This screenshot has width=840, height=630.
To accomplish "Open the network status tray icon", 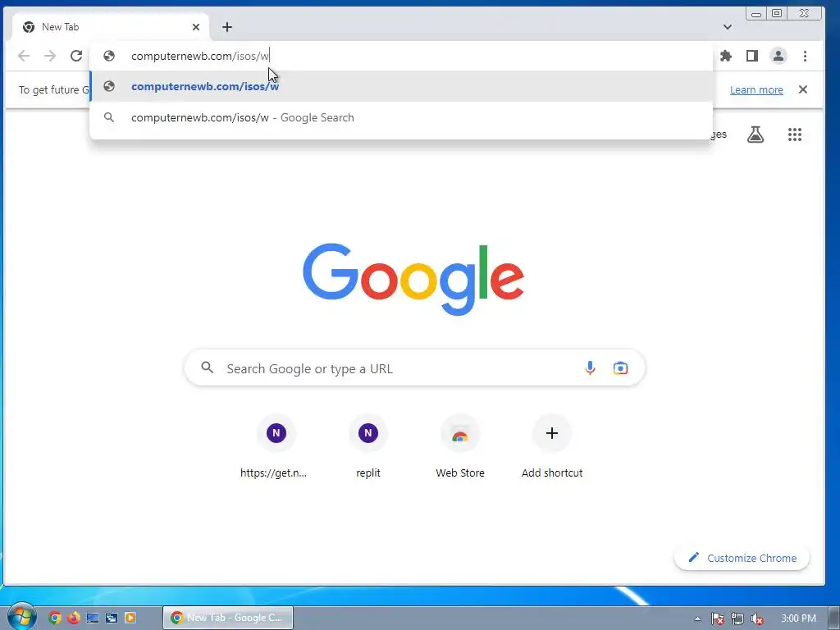I will tap(737, 619).
